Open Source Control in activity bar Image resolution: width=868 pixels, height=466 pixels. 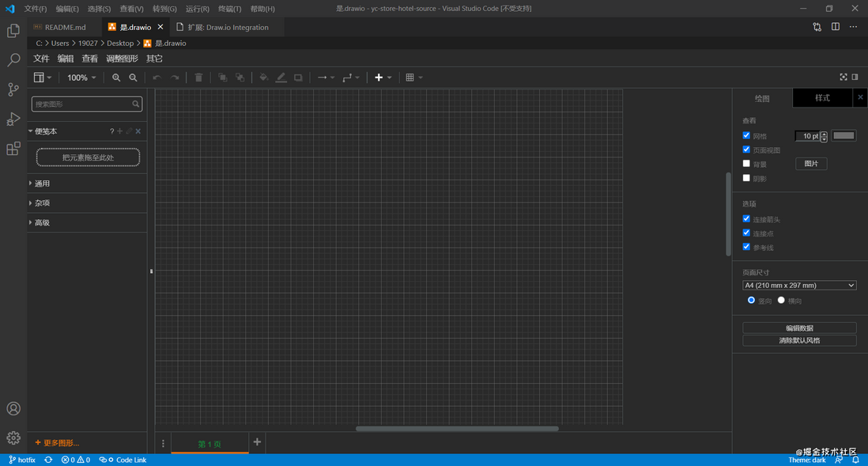pos(13,89)
